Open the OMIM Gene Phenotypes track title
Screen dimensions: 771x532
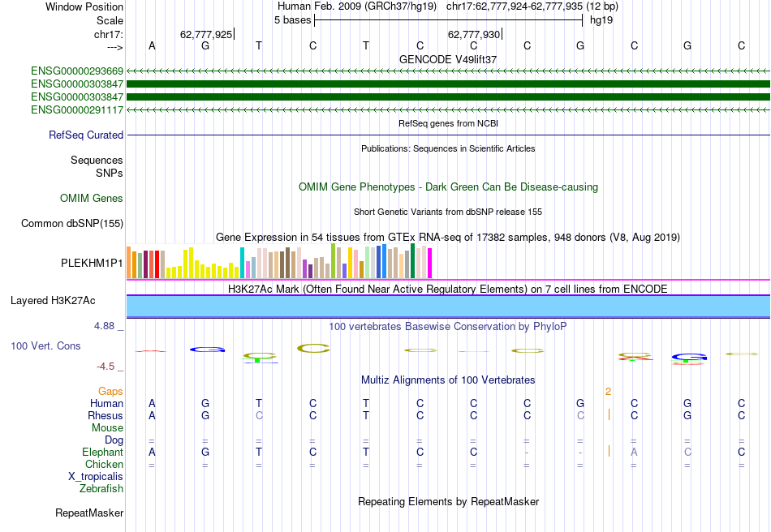point(449,187)
